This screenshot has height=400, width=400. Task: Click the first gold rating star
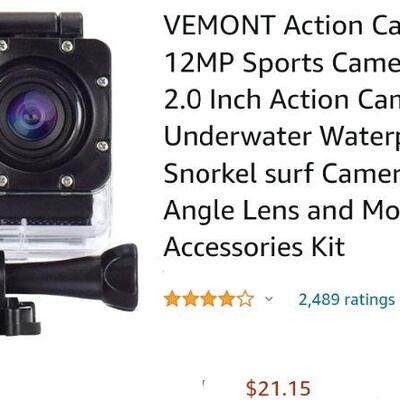tap(172, 299)
